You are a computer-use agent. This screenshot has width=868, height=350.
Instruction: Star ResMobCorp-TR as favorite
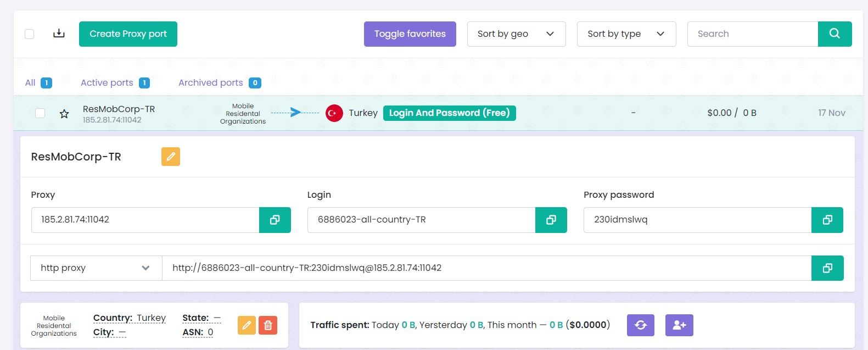point(64,114)
